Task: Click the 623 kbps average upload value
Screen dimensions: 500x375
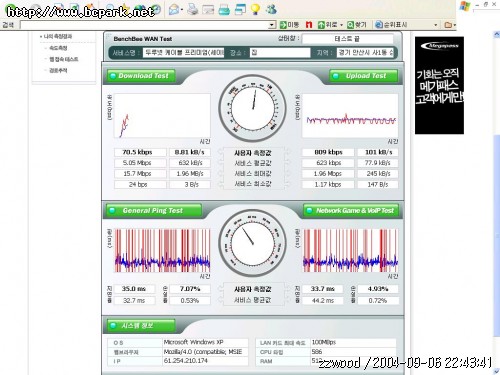Action: pyautogui.click(x=328, y=163)
